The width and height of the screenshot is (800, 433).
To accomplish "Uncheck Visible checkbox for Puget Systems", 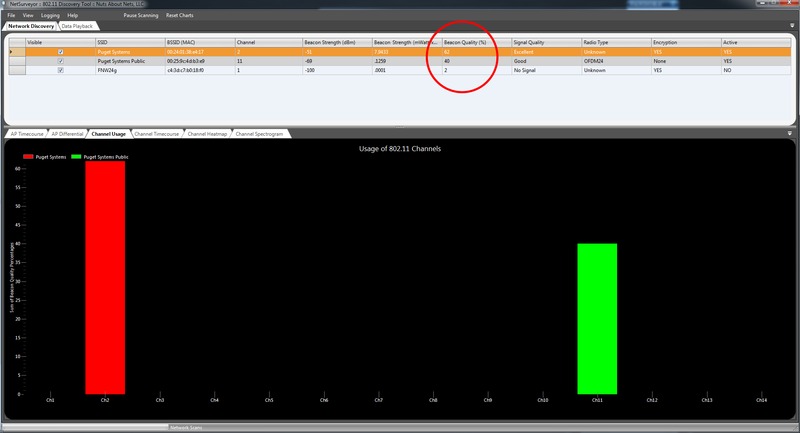I will [x=61, y=52].
